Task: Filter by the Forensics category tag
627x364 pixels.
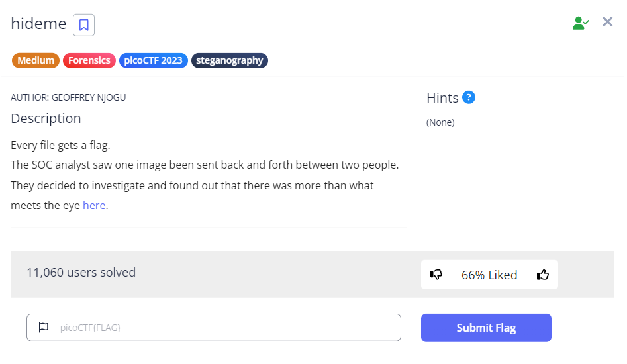Action: [x=89, y=60]
